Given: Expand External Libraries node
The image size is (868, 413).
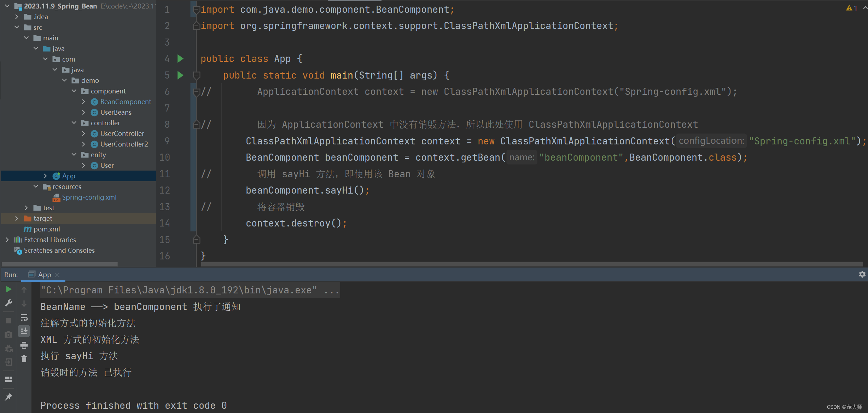Looking at the screenshot, I should tap(7, 240).
